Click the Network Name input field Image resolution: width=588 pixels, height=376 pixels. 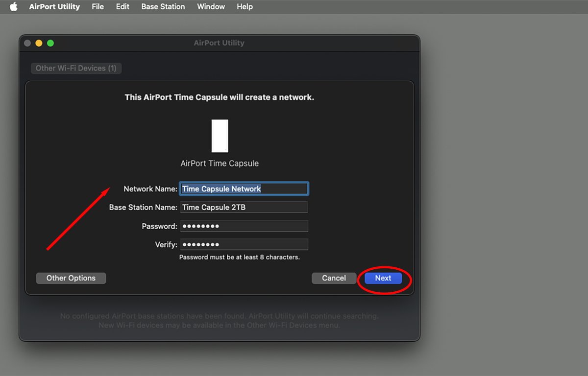[x=244, y=188]
